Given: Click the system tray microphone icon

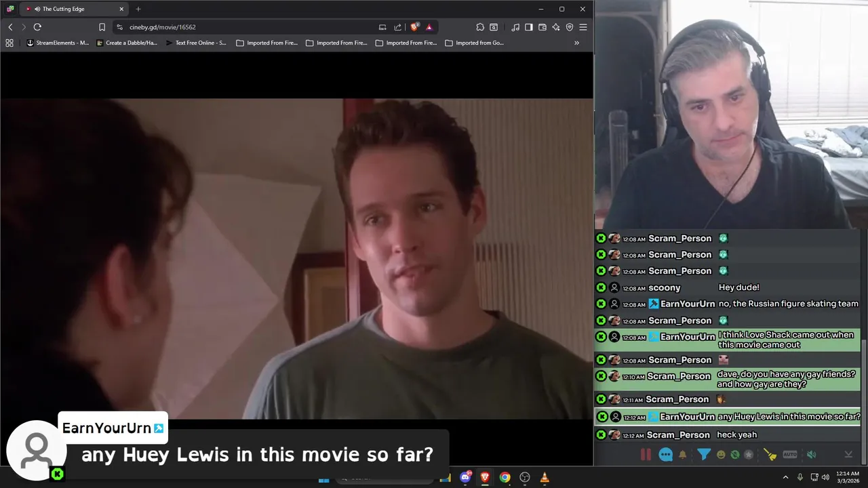Looking at the screenshot, I should pyautogui.click(x=800, y=477).
